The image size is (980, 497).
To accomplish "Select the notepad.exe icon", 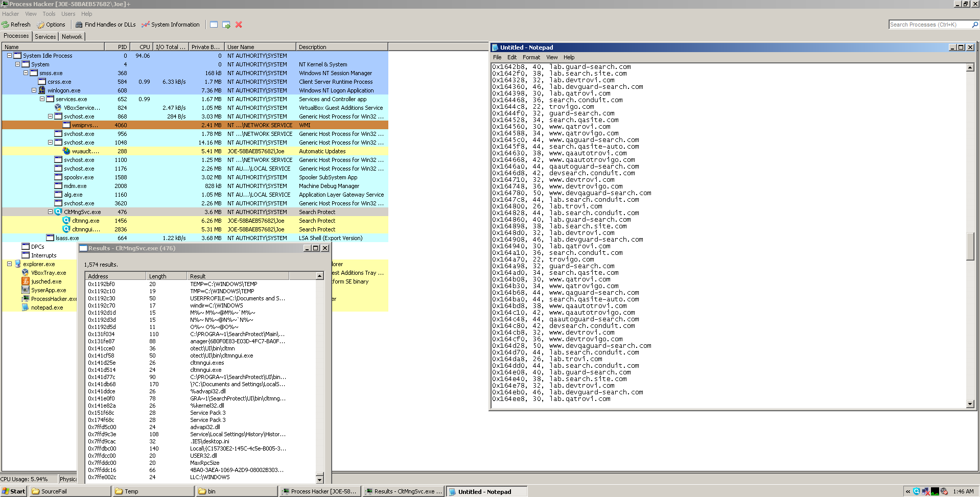I will [x=26, y=307].
